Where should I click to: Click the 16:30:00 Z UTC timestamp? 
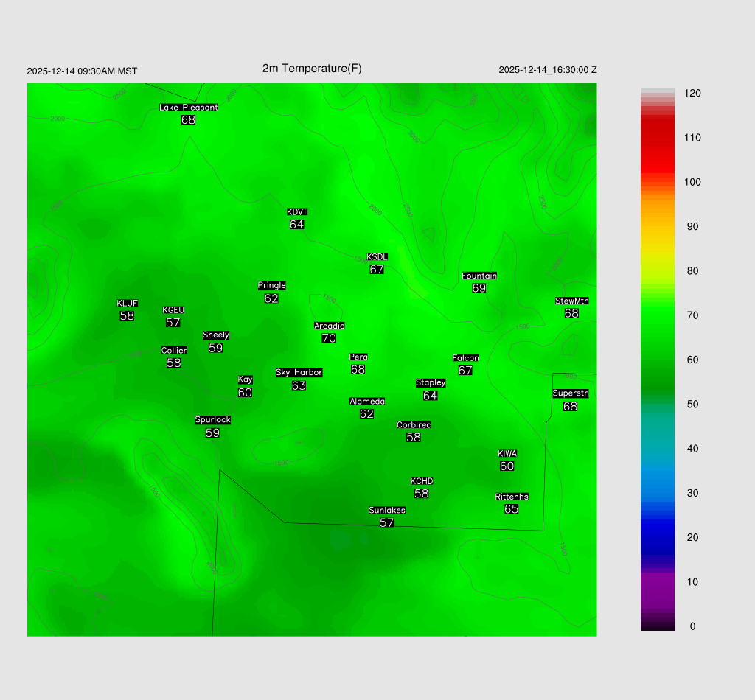tap(548, 70)
